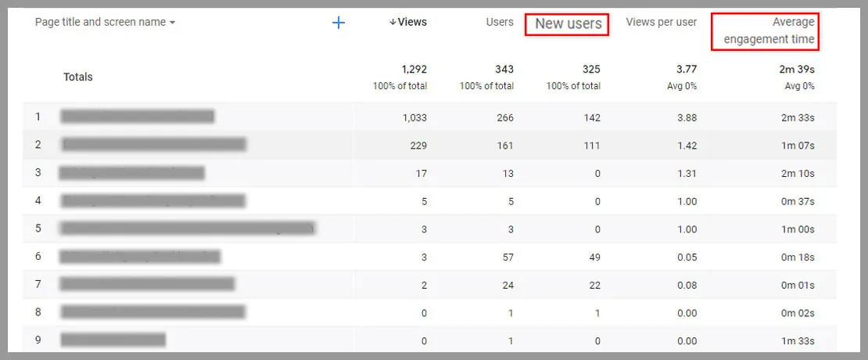Open the blurred page title in row 8
This screenshot has height=360, width=868.
pos(152,312)
